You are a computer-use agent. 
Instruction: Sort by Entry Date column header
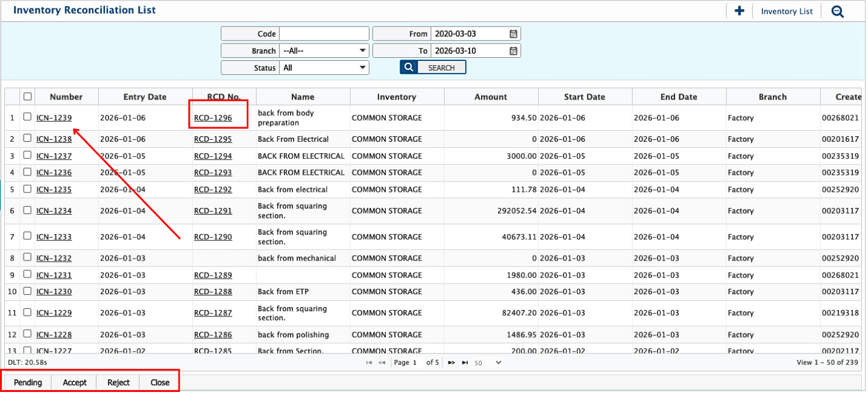(145, 96)
